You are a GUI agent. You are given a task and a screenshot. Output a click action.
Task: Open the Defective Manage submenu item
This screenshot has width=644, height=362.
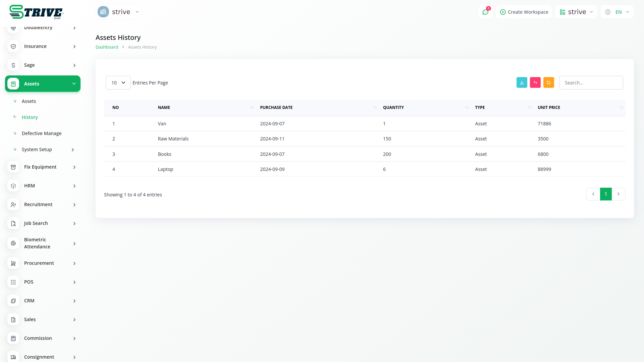(42, 133)
